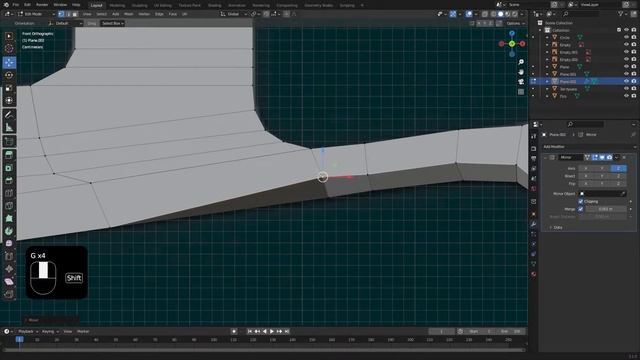This screenshot has width=640, height=360.
Task: Open the Render properties tab
Action: [533, 149]
